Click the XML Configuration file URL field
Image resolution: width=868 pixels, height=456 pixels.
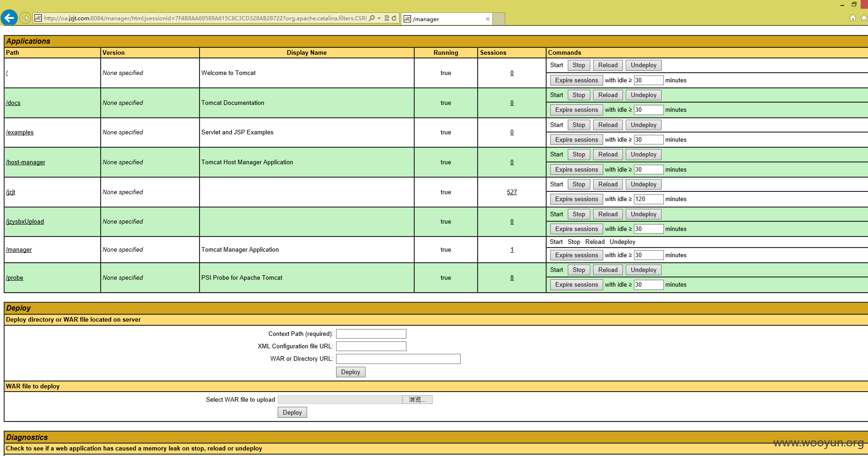[371, 346]
